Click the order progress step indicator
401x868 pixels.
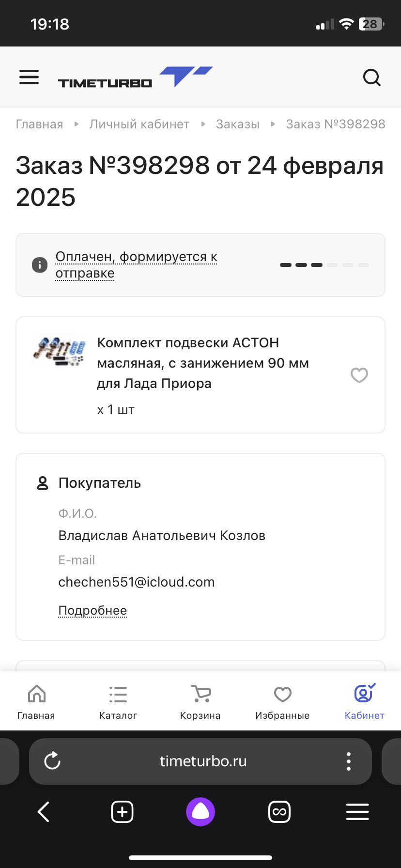324,265
